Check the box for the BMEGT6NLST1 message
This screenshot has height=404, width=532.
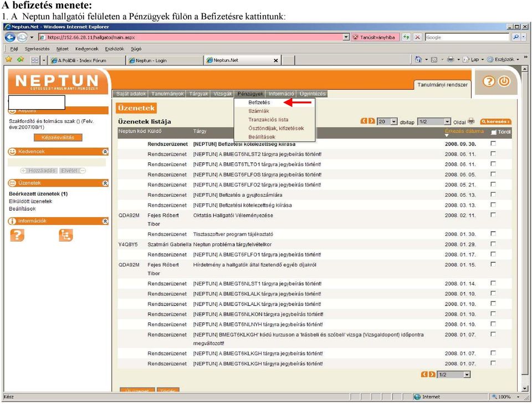(x=493, y=283)
